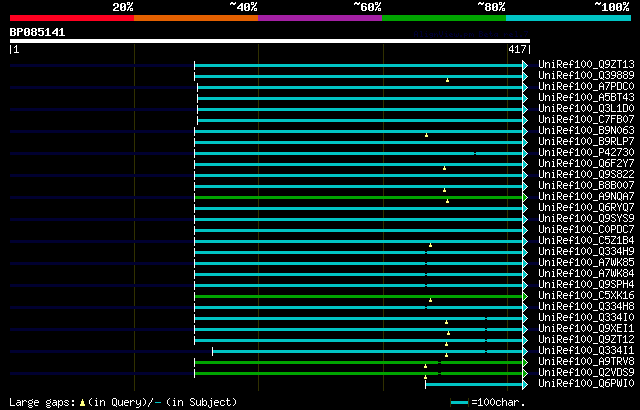The height and width of the screenshot is (410, 640).
Task: Click the UniRef100_A7WK85 label
Action: click(586, 263)
